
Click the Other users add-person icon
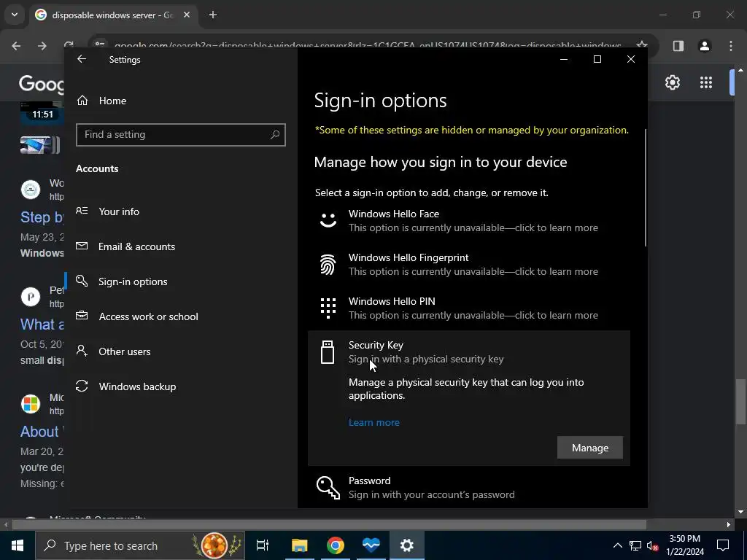click(x=82, y=351)
